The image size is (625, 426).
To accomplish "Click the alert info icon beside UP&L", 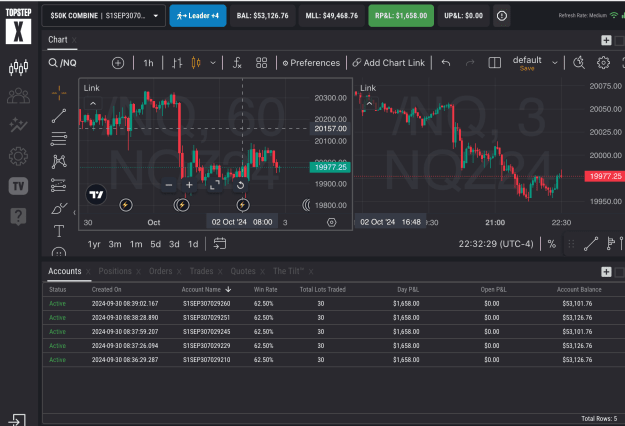I will tap(502, 16).
